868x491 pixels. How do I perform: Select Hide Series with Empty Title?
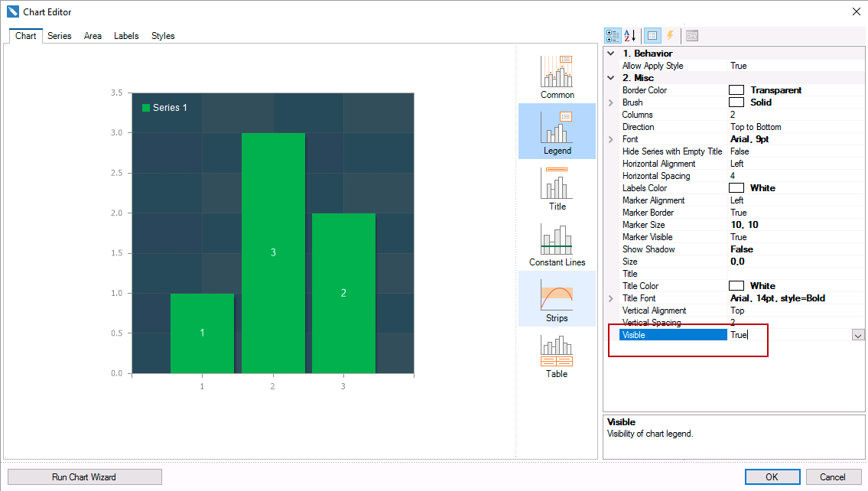(674, 151)
